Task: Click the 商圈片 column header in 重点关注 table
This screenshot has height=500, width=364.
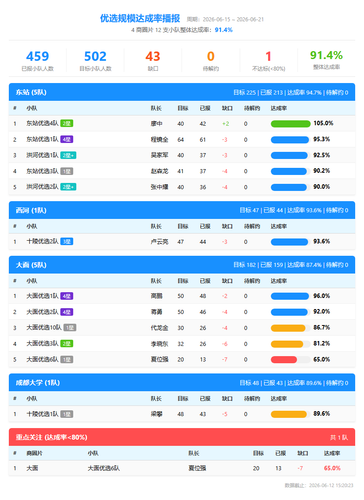Action: 35,453
